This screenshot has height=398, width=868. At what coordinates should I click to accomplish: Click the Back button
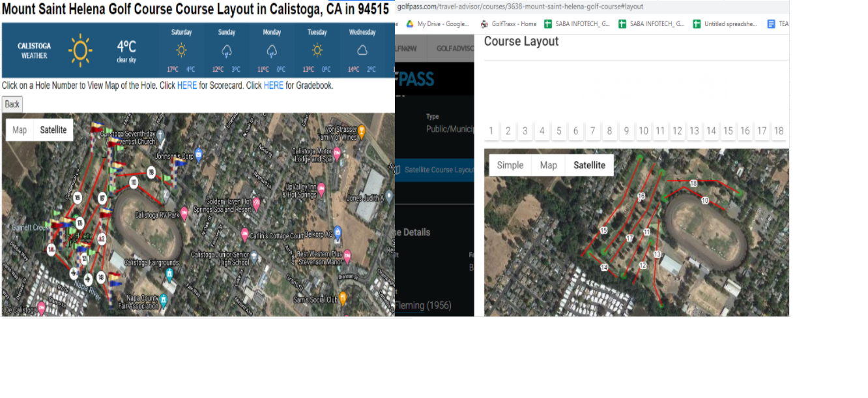pyautogui.click(x=12, y=104)
